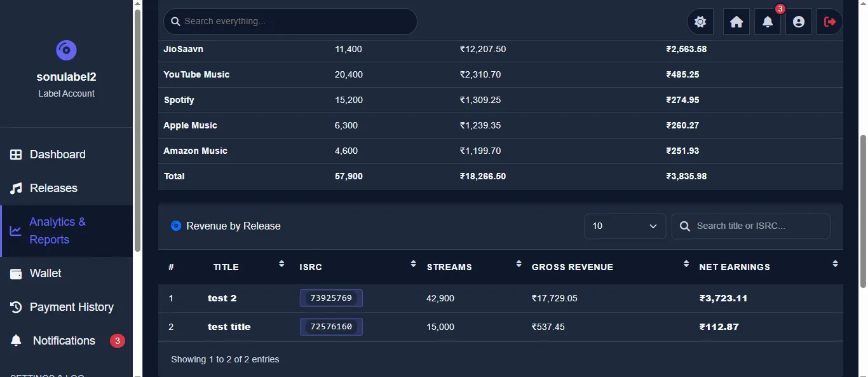
Task: Click the Analytics chart line icon
Action: pos(15,231)
